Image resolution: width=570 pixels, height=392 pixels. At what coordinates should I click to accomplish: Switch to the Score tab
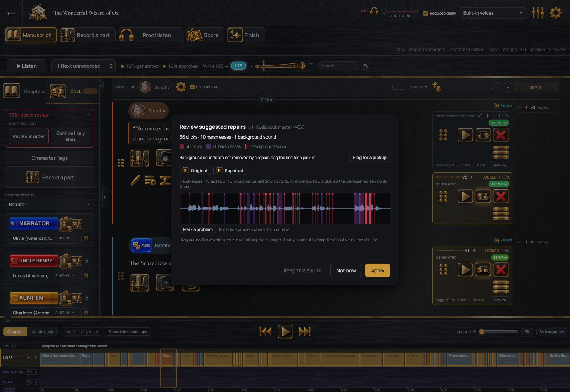pos(205,35)
